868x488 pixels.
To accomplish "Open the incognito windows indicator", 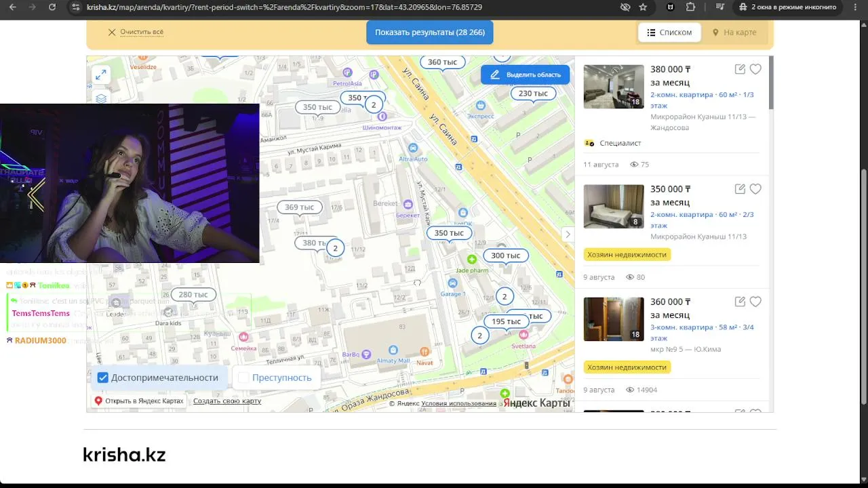I will pos(788,7).
